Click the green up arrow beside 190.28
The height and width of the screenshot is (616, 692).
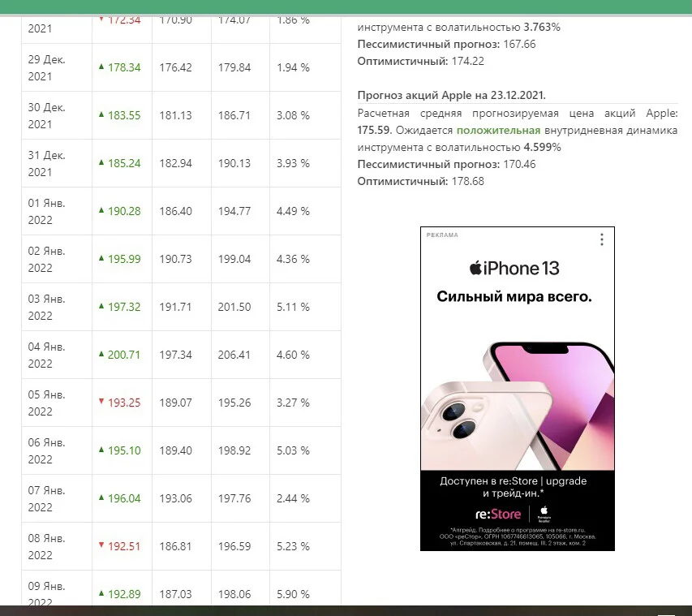coord(101,210)
